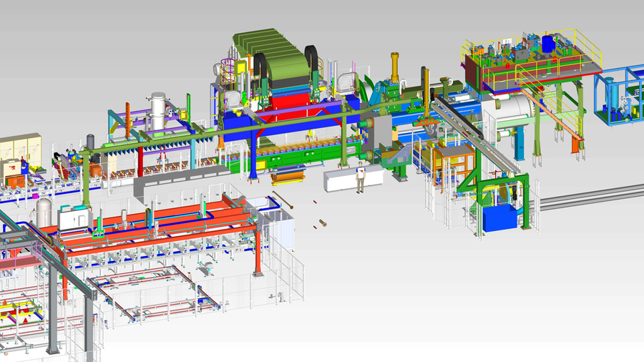This screenshot has width=644, height=362.
Task: Select the small gray tank at left edge
Action: point(44,212)
